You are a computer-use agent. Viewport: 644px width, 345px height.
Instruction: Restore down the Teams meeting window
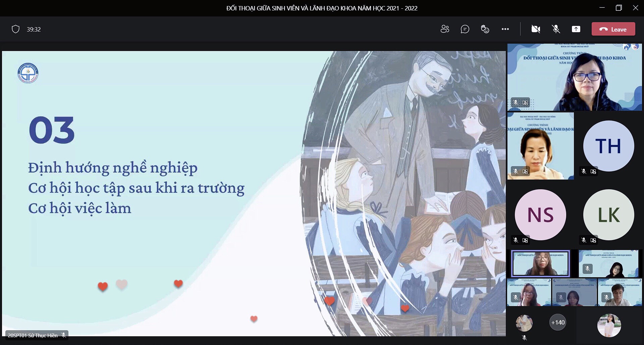(619, 8)
